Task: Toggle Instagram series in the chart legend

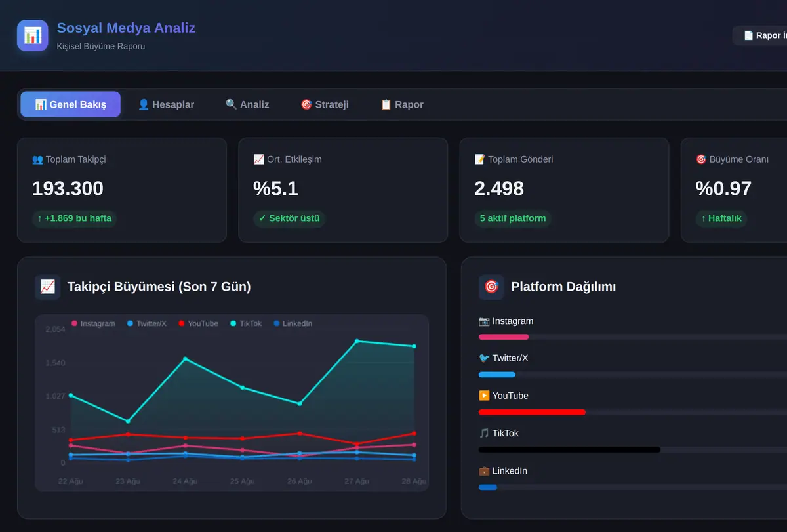Action: [93, 323]
